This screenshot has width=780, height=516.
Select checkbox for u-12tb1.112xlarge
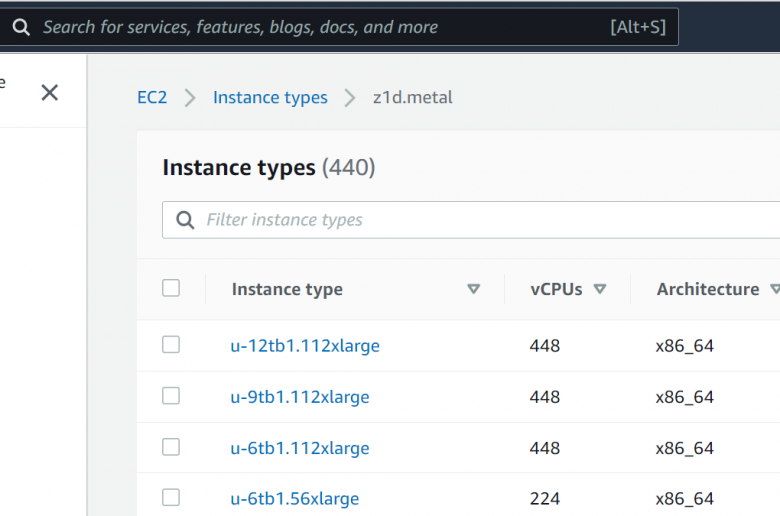171,344
